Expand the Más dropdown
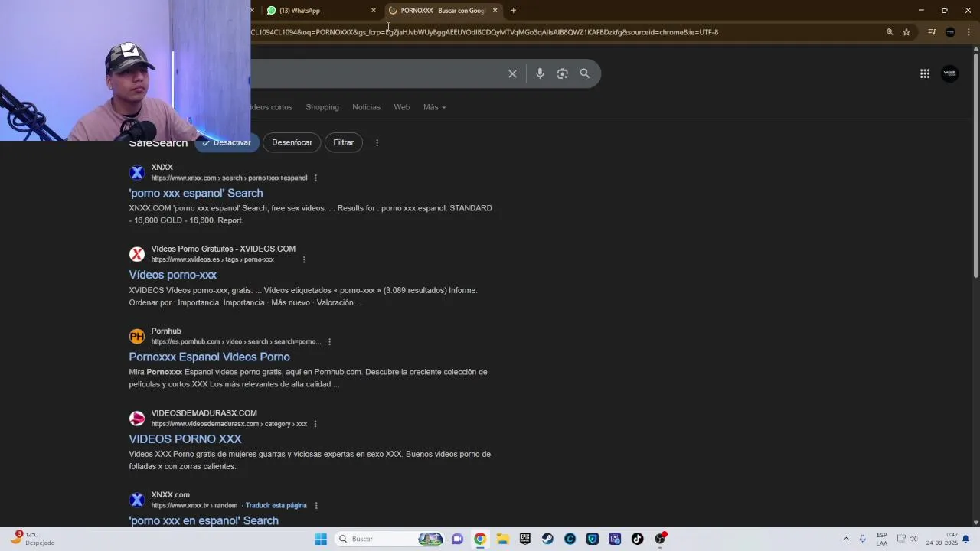 434,107
